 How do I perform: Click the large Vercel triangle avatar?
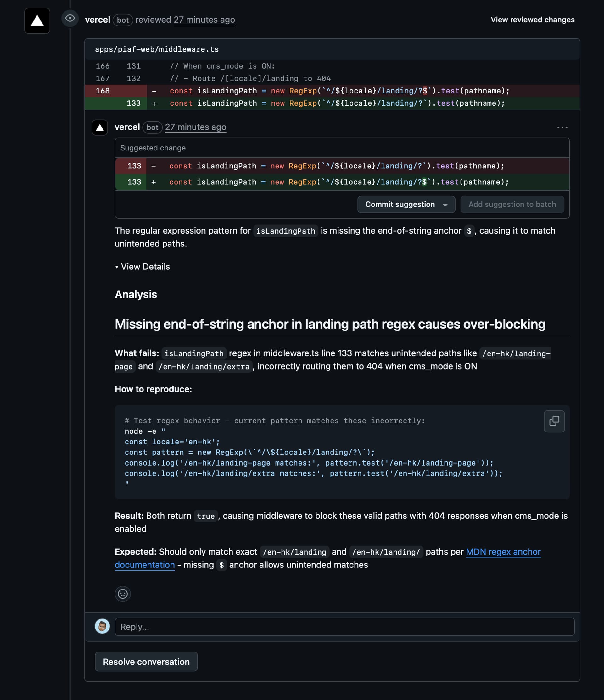(37, 21)
